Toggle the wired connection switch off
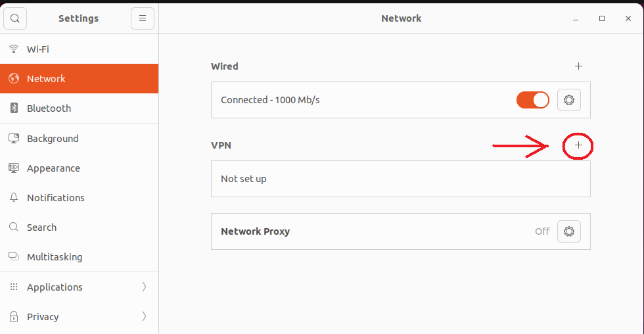 click(532, 100)
